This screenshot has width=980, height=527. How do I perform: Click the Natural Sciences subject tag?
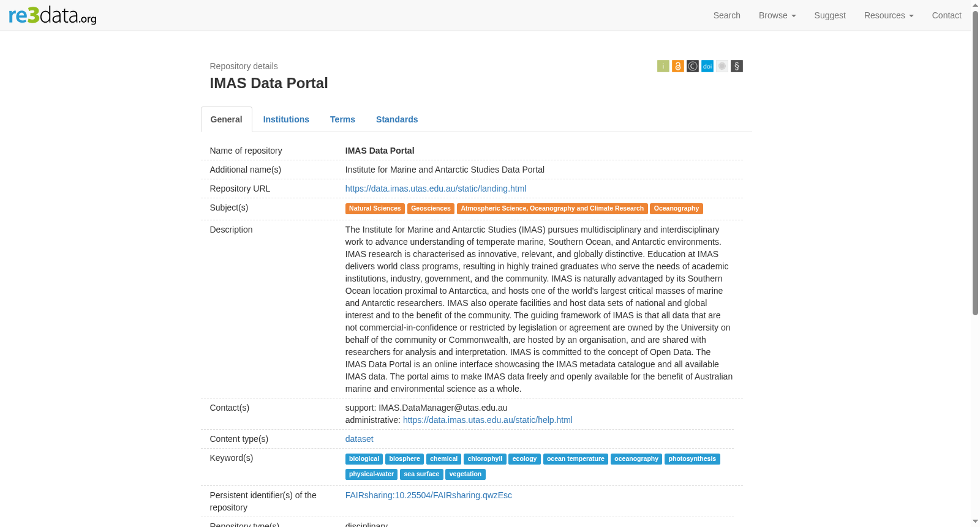pyautogui.click(x=375, y=209)
